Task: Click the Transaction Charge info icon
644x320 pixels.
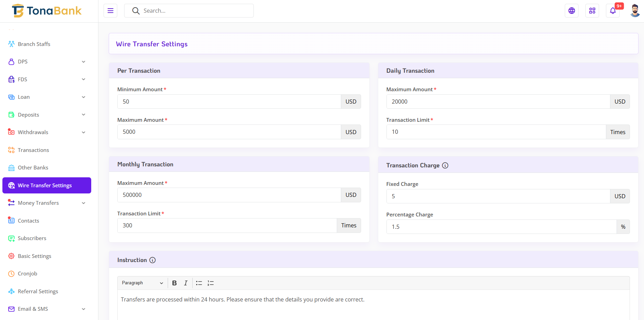Action: point(445,165)
